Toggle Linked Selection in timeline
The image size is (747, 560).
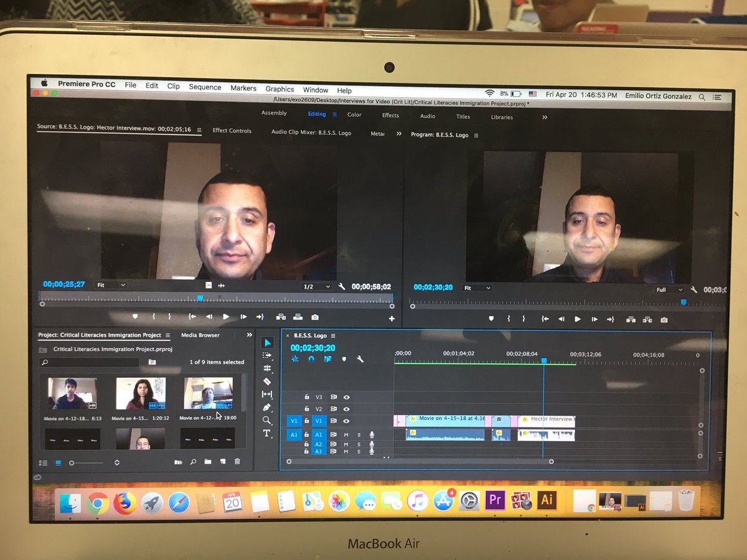pyautogui.click(x=327, y=359)
